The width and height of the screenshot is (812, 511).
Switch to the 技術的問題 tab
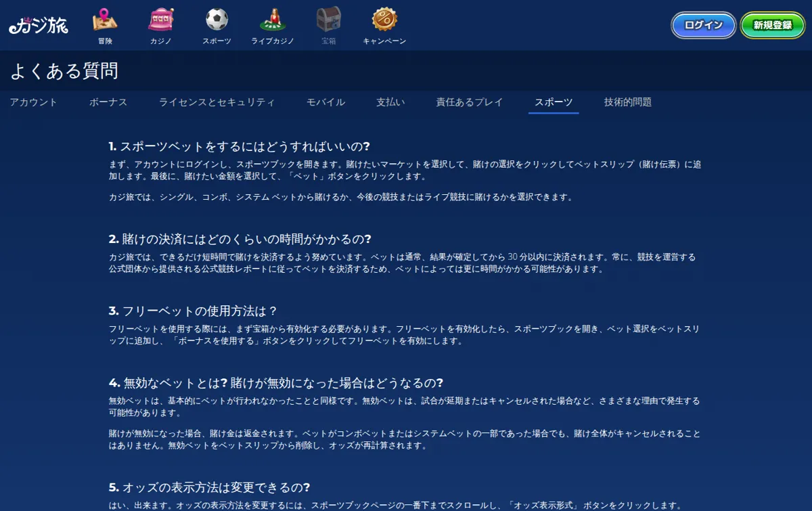coord(628,102)
